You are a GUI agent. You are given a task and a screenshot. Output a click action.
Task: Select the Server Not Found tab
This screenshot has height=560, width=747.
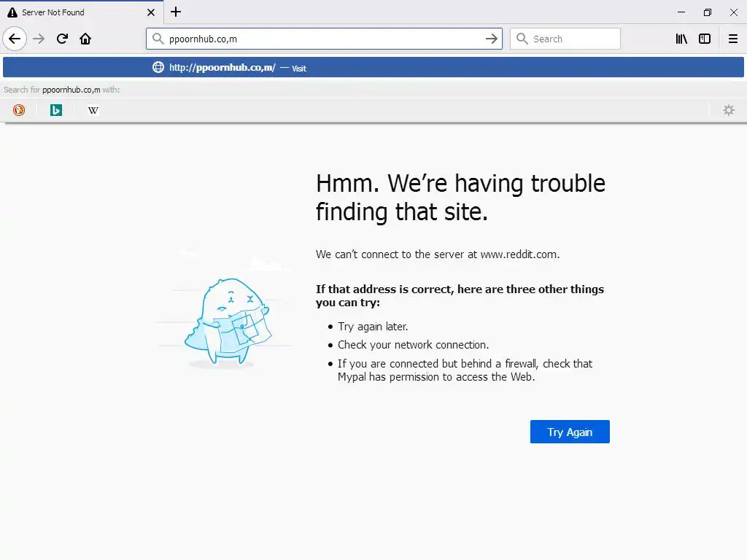pos(82,12)
